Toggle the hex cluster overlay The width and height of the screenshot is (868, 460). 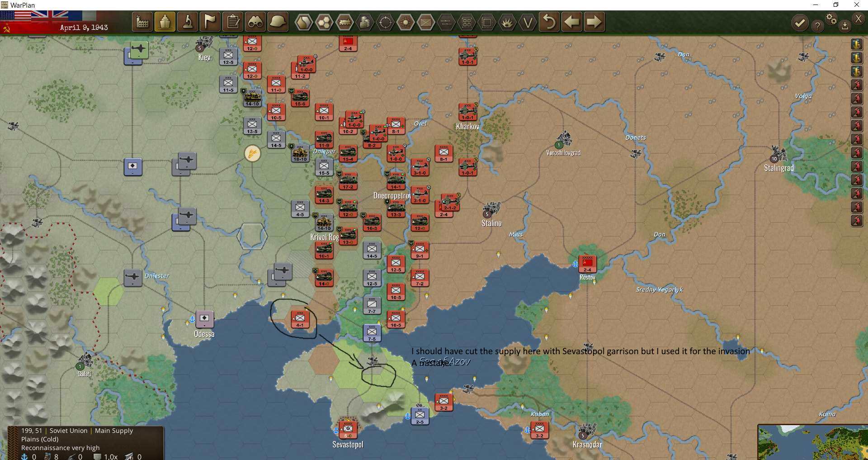(x=324, y=22)
